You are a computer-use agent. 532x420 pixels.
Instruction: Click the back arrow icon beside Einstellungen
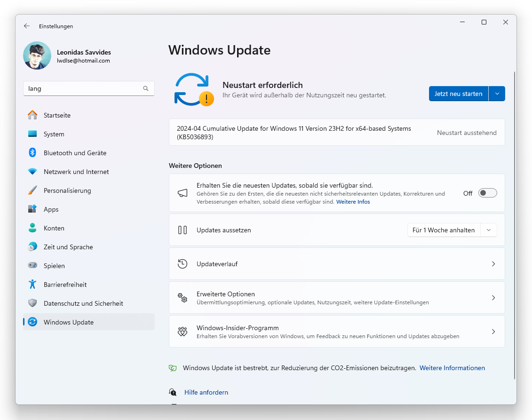27,26
